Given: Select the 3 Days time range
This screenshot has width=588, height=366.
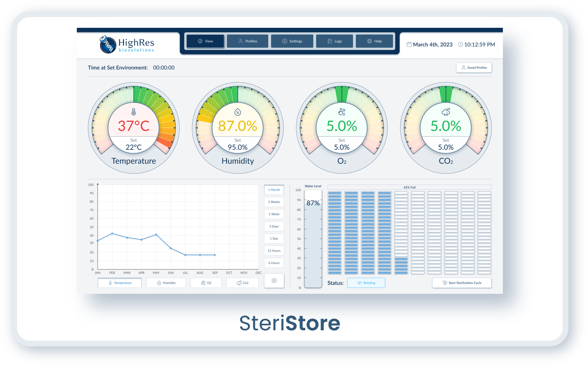Looking at the screenshot, I should (274, 226).
